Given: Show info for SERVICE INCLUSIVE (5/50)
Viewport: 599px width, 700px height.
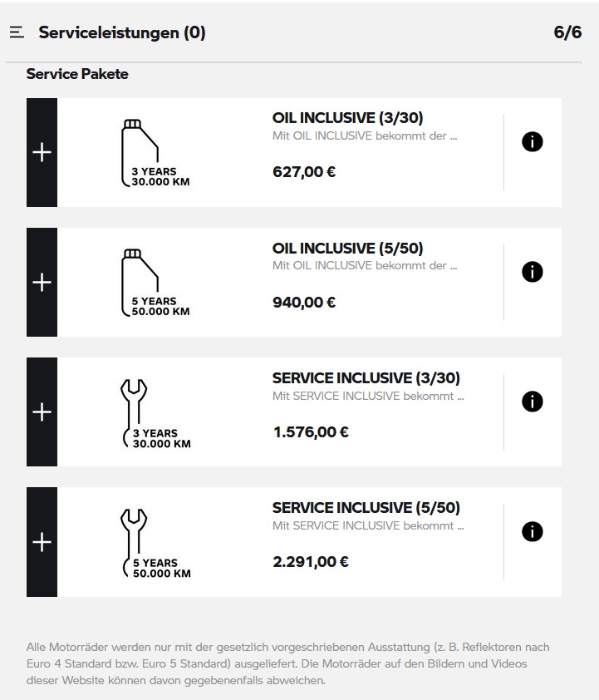Looking at the screenshot, I should coord(532,531).
